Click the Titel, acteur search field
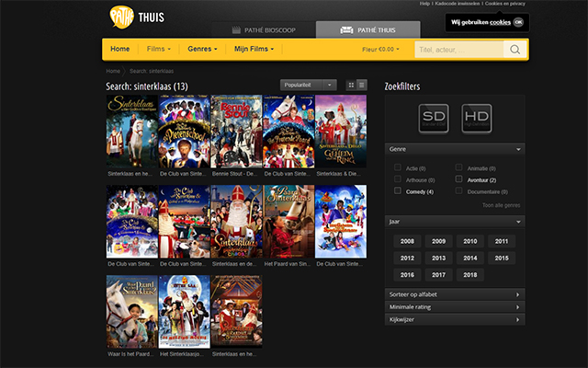 click(459, 49)
